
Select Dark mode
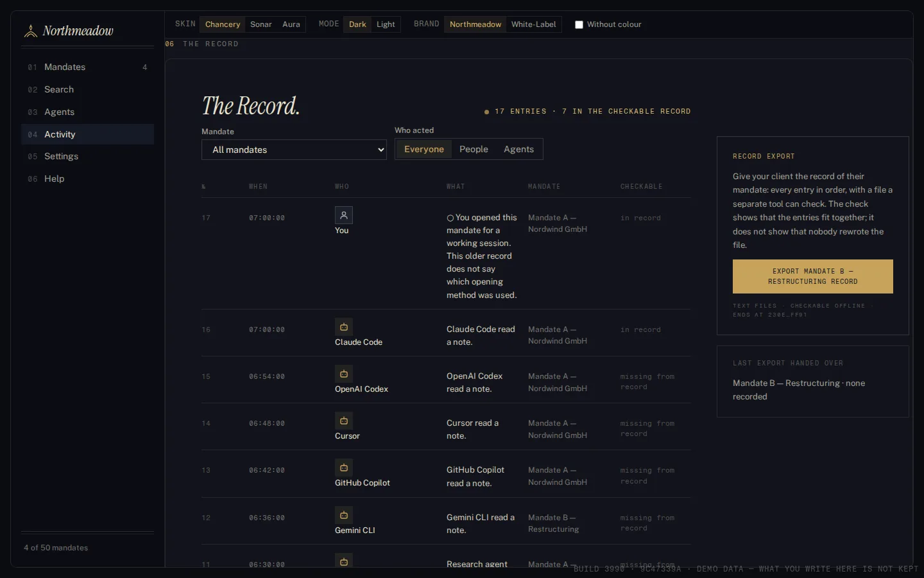357,24
